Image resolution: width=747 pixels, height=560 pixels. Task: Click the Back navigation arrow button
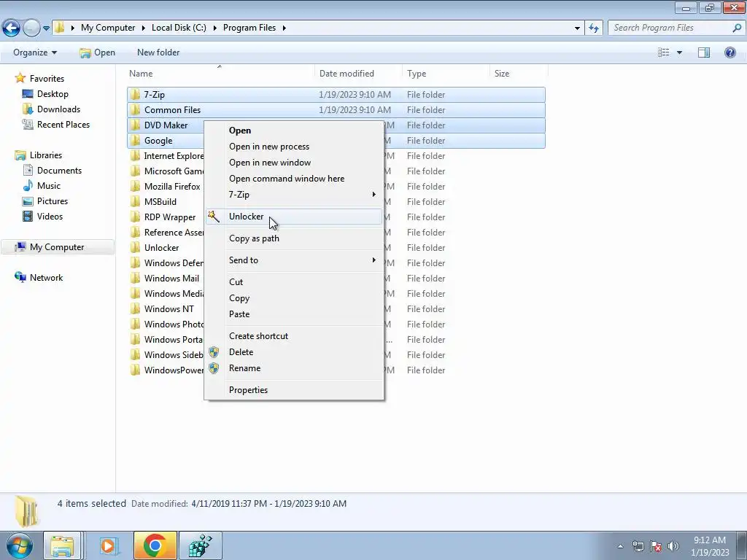tap(11, 28)
